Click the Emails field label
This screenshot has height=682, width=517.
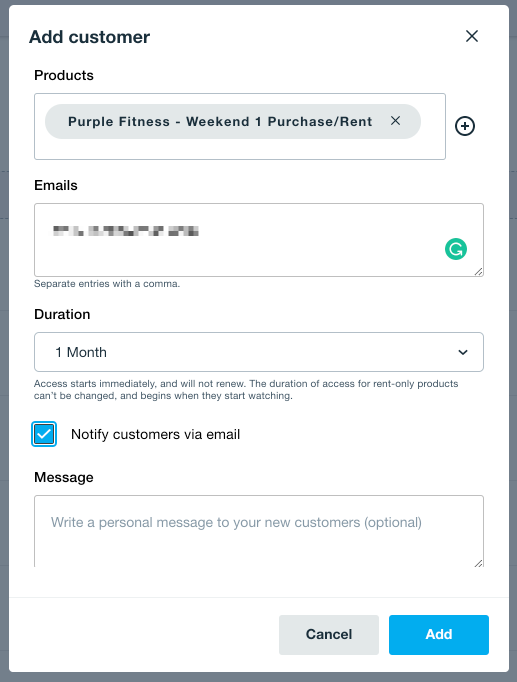point(56,185)
